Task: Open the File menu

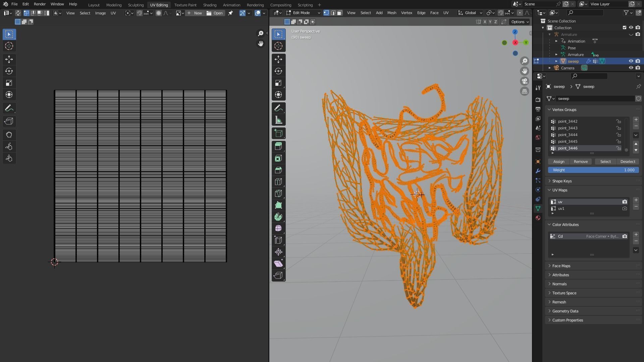Action: (14, 4)
